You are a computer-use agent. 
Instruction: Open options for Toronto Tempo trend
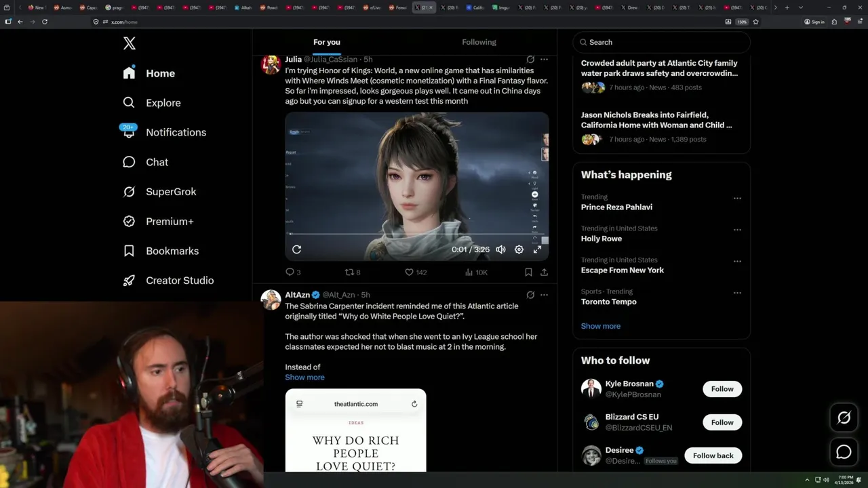(737, 293)
